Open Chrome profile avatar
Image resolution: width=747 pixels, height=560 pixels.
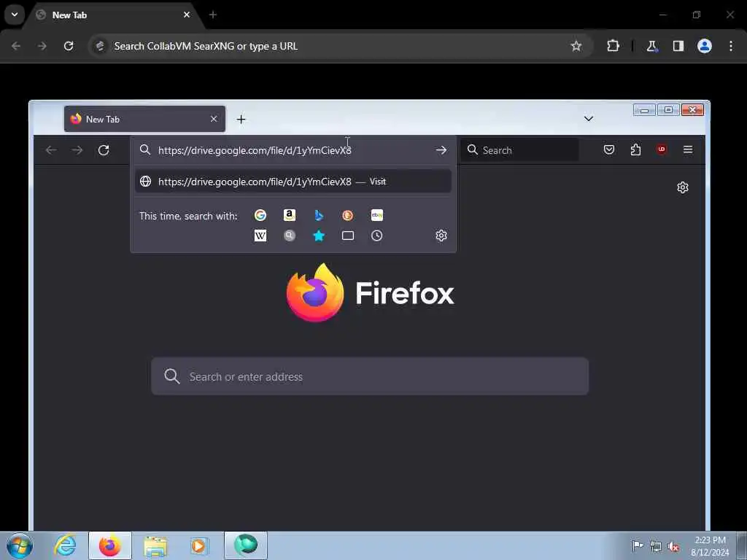(705, 46)
